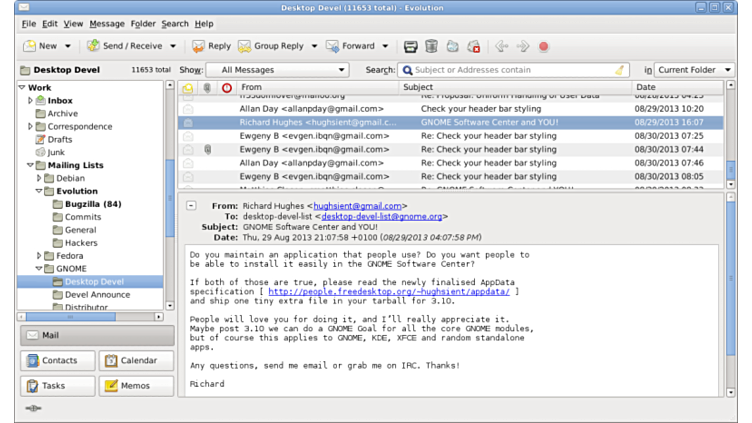Click the red Stop toolbar icon
Image resolution: width=752 pixels, height=423 pixels.
[x=544, y=46]
